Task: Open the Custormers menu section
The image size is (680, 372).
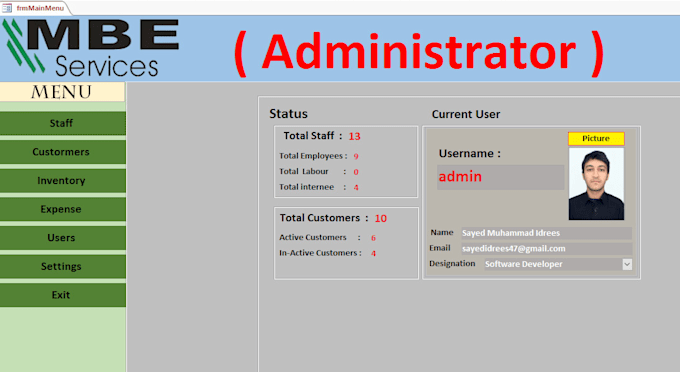Action: 63,152
